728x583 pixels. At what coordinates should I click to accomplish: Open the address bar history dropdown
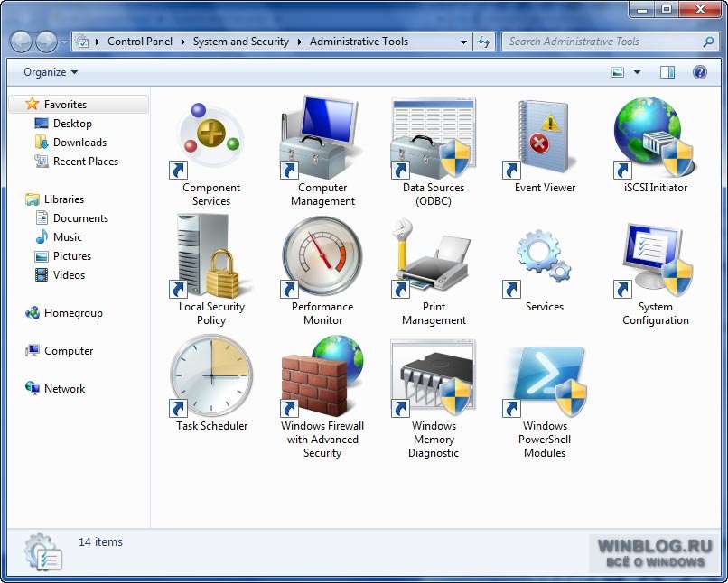[463, 42]
